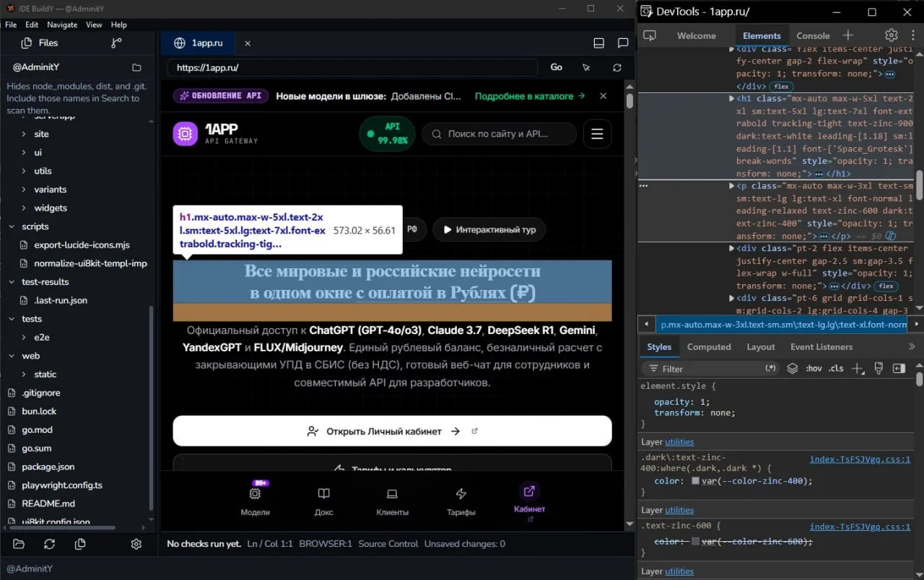Open the Edit menu
Viewport: 924px width, 580px height.
(32, 25)
